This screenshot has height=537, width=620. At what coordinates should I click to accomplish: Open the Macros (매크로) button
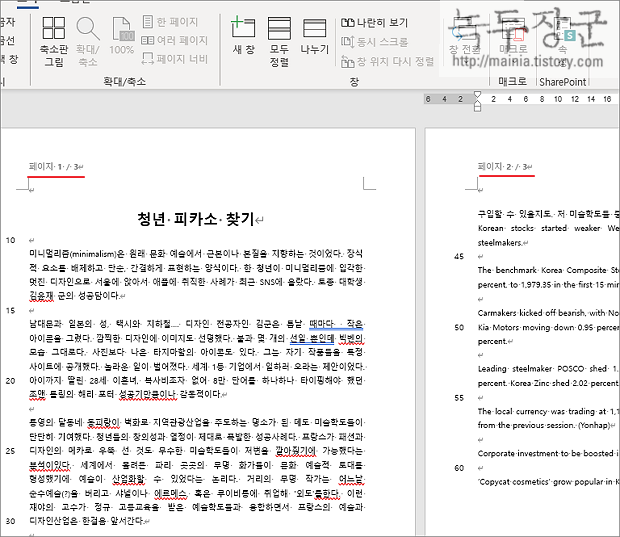513,40
